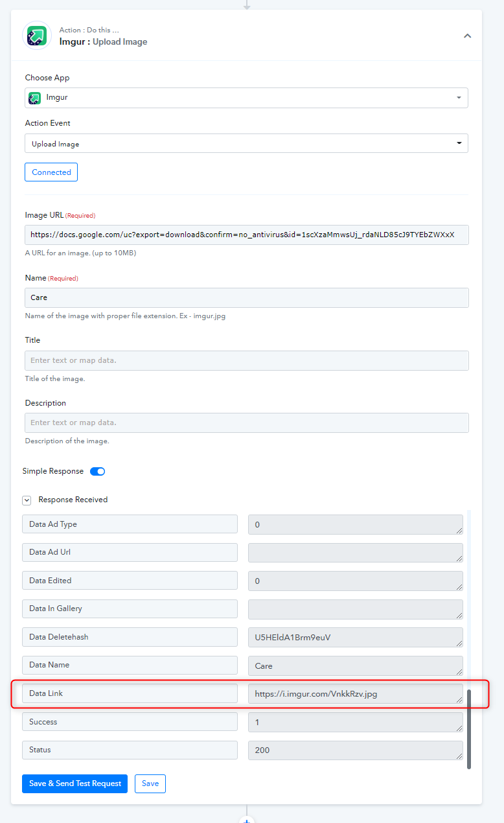Click the response list scrollbar
504x823 pixels.
click(469, 729)
